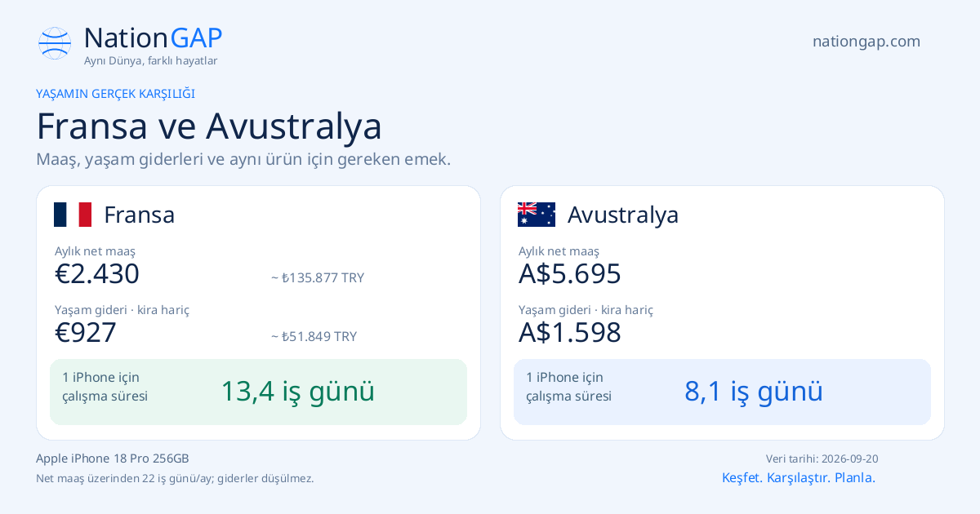This screenshot has height=514, width=980.
Task: Click the subtitle starting with Maaş, yaşam giderleri
Action: tap(243, 159)
